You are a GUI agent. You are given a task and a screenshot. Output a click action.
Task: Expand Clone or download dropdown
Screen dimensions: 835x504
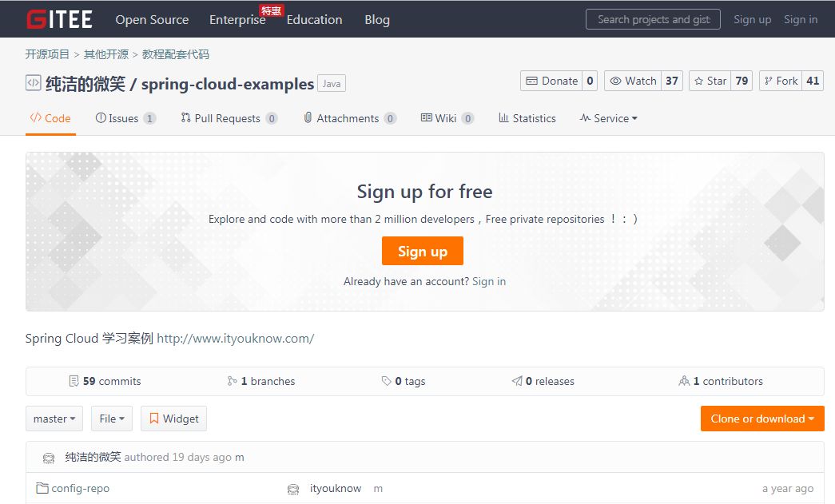[x=762, y=419]
